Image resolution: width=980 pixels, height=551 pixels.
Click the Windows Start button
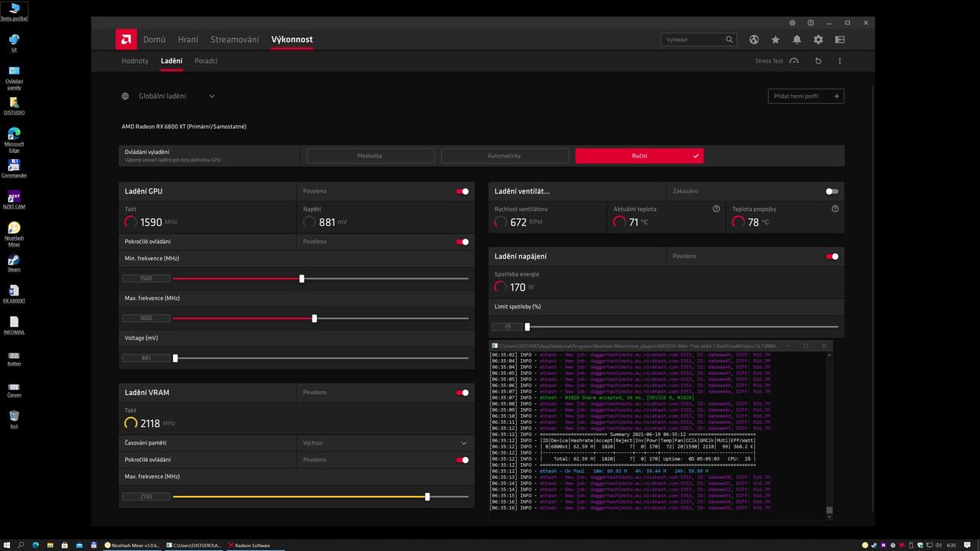[x=7, y=545]
